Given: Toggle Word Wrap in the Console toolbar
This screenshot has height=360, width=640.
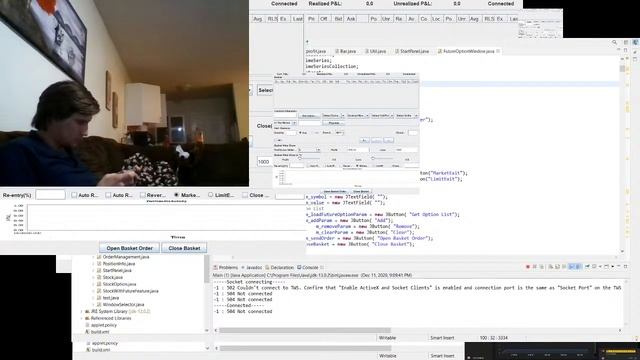Looking at the screenshot, I should tap(564, 267).
